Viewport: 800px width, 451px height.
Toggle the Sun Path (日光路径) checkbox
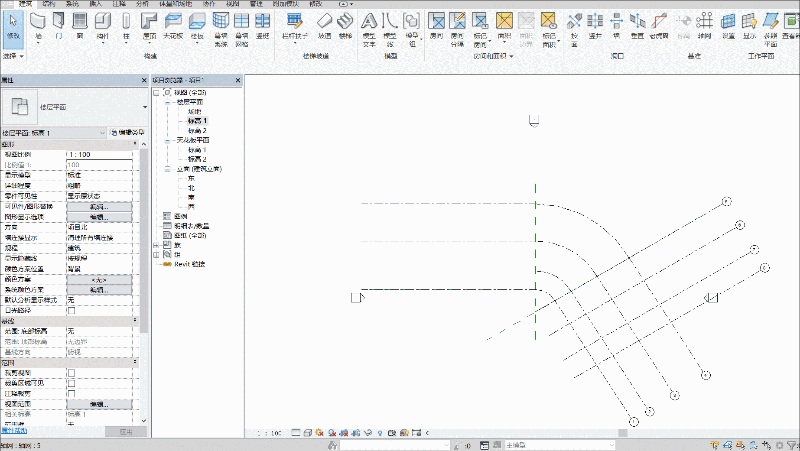(x=71, y=310)
